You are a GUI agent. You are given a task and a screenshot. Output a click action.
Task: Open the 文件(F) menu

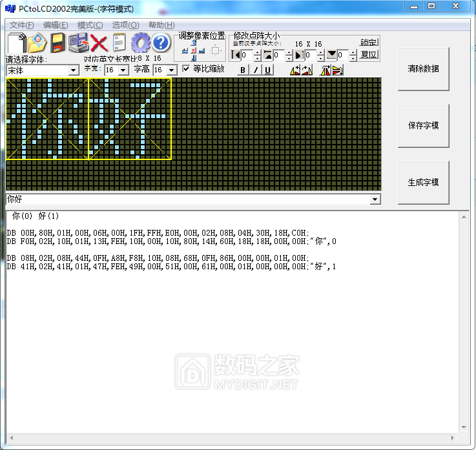coord(21,25)
